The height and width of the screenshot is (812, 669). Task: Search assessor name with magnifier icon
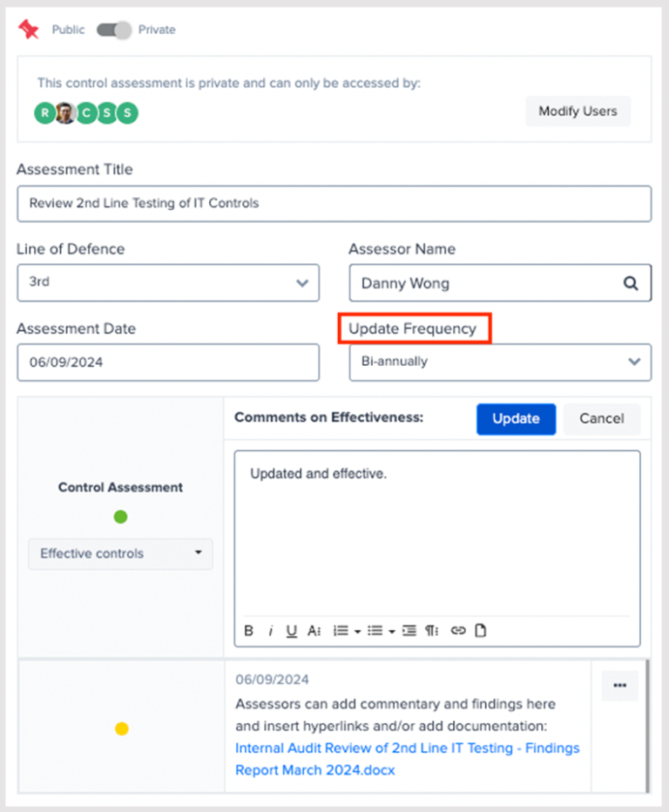tap(631, 283)
